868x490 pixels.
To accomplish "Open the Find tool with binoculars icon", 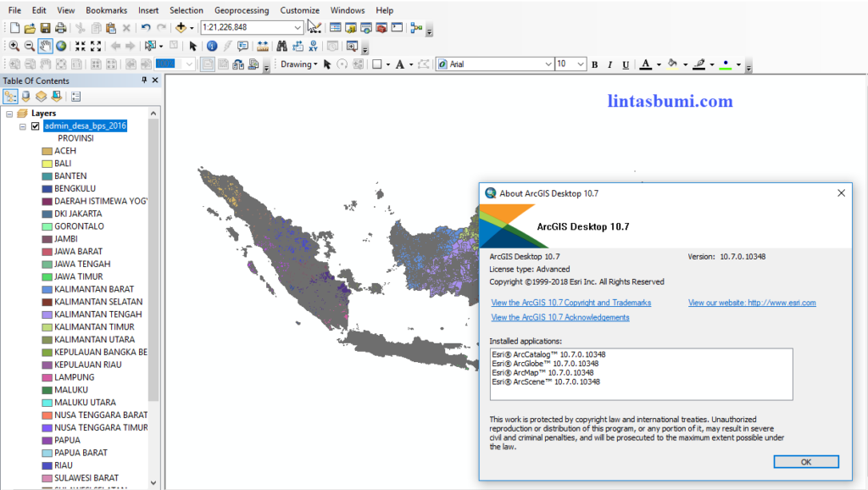I will (282, 45).
